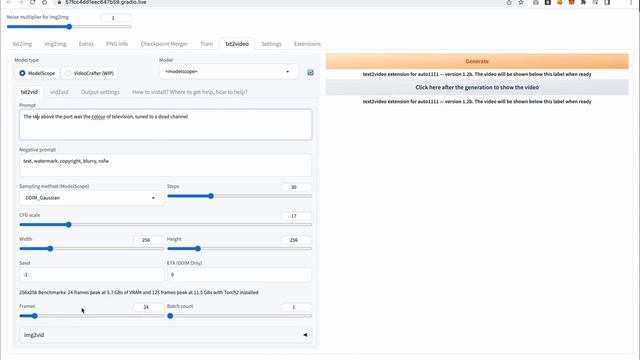Click the Steps number box showing 30
The height and width of the screenshot is (360, 640).
297,187
